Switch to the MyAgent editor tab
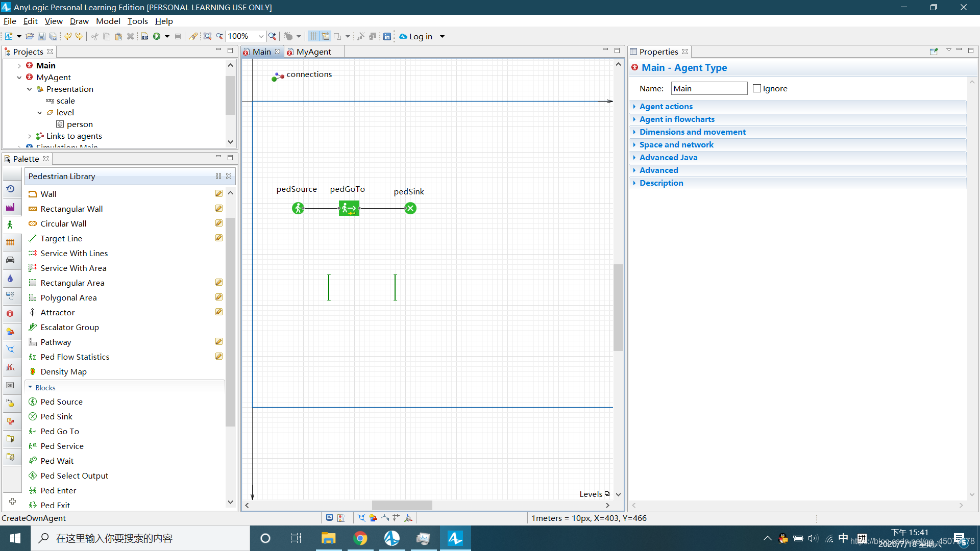 [313, 52]
